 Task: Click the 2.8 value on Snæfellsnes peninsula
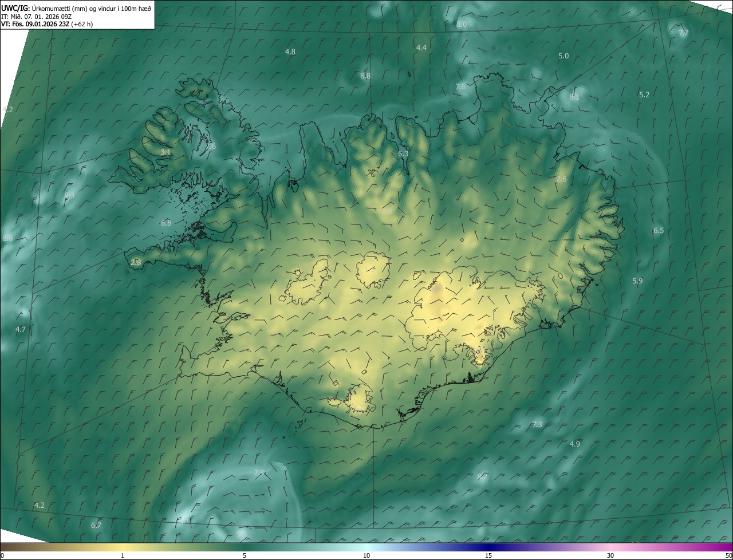(x=136, y=262)
